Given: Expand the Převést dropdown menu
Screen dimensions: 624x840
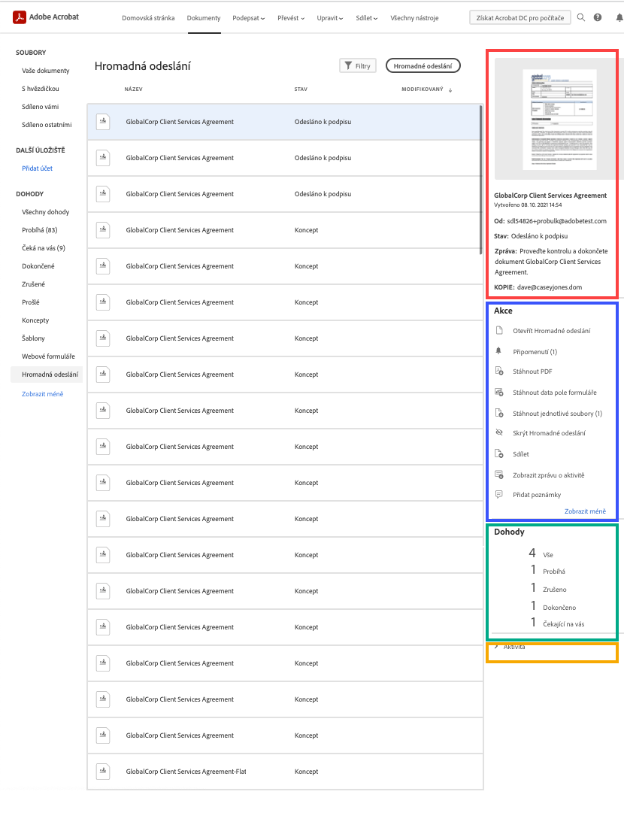Looking at the screenshot, I should (x=291, y=18).
